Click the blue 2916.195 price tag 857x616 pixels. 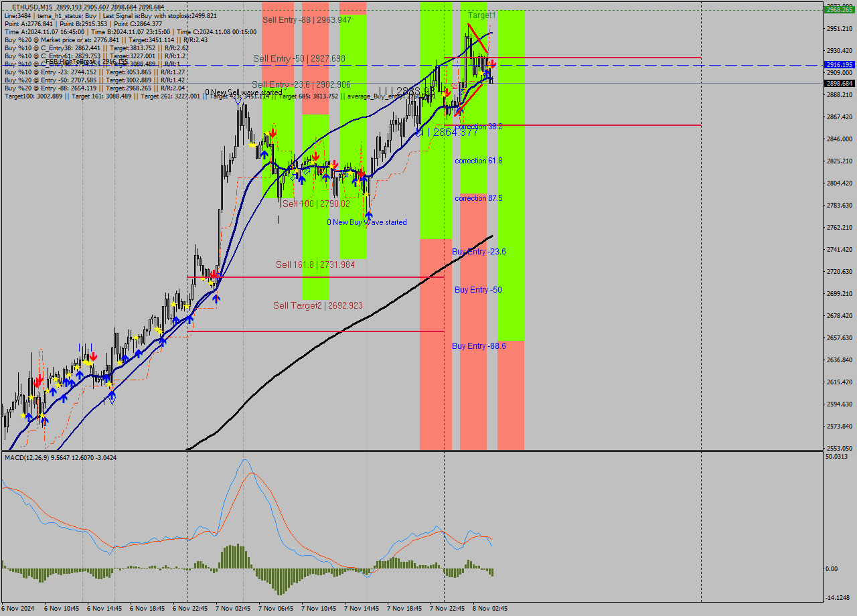[x=839, y=65]
